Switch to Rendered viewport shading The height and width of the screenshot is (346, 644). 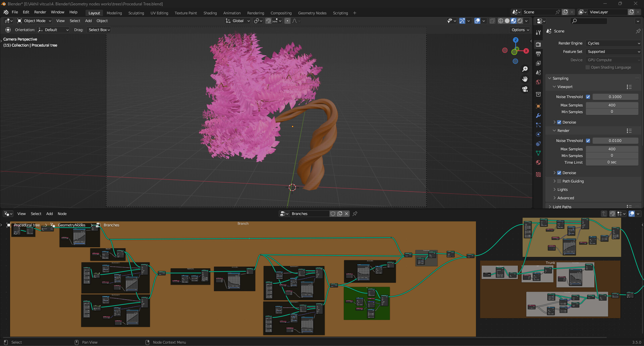click(x=520, y=21)
